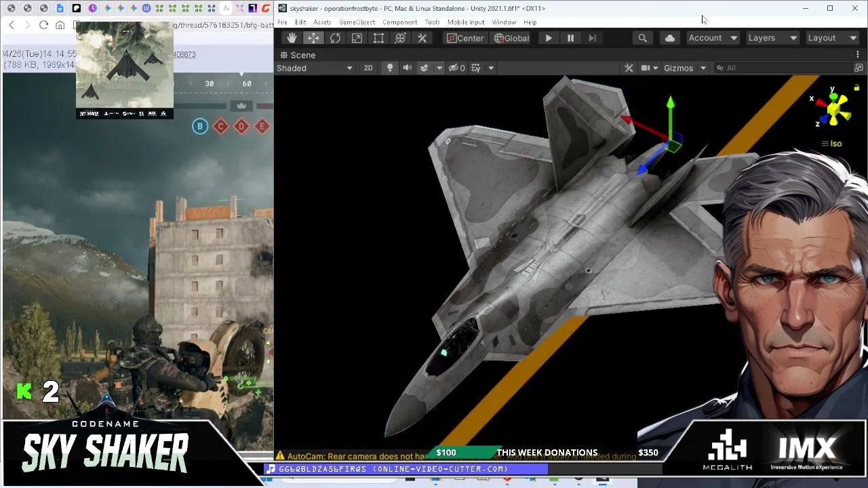868x488 pixels.
Task: Open the Layers dropdown
Action: tap(772, 38)
